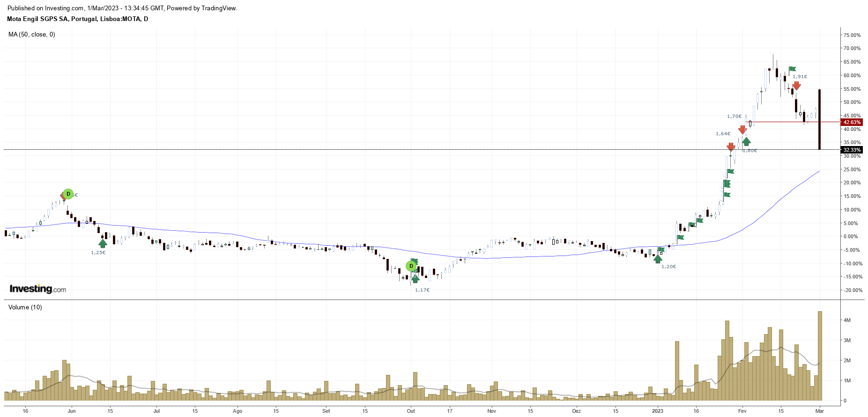Click the 1,25€ price annotation
This screenshot has width=868, height=417.
(x=98, y=253)
